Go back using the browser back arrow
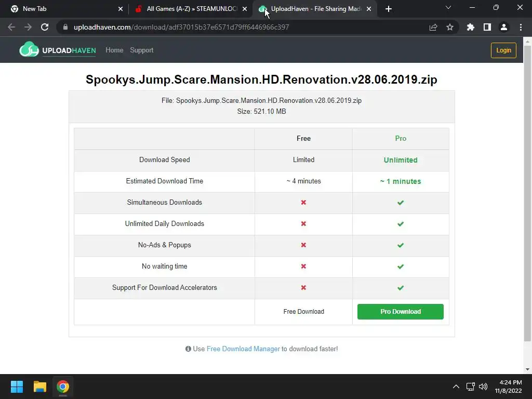Image resolution: width=532 pixels, height=399 pixels. [11, 27]
